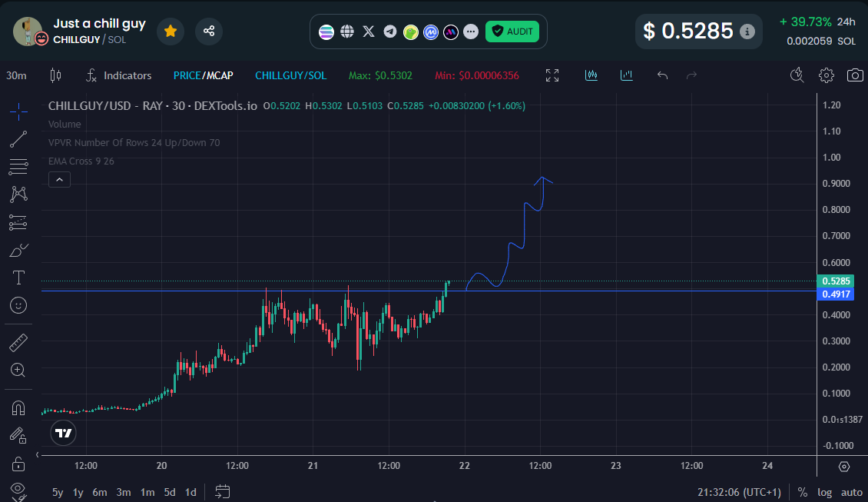This screenshot has width=868, height=502.
Task: Switch chart to MCAP mode
Action: coord(220,75)
